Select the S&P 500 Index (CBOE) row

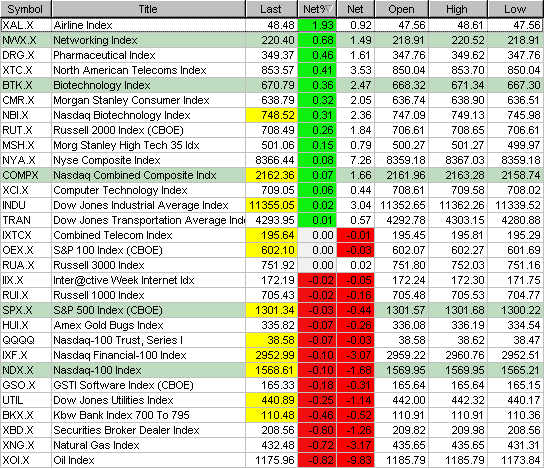(x=272, y=310)
